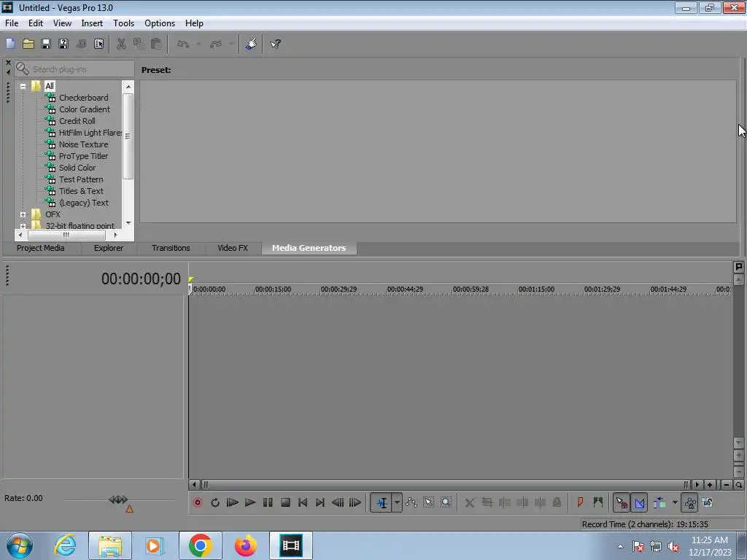Screen dimensions: 747x560
Task: Click the interactive tutorials hand icon
Action: tap(251, 44)
